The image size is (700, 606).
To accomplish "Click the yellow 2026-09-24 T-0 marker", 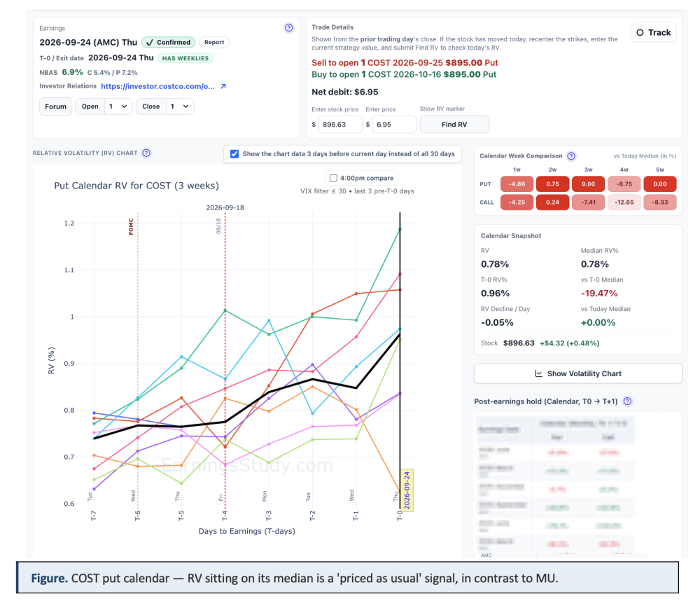I will pyautogui.click(x=407, y=490).
